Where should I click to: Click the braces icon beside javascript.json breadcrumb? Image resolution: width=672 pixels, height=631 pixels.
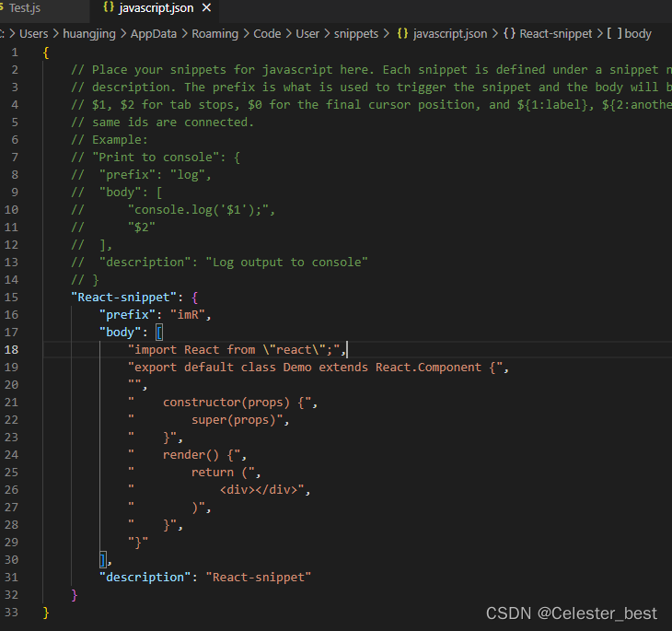click(402, 33)
